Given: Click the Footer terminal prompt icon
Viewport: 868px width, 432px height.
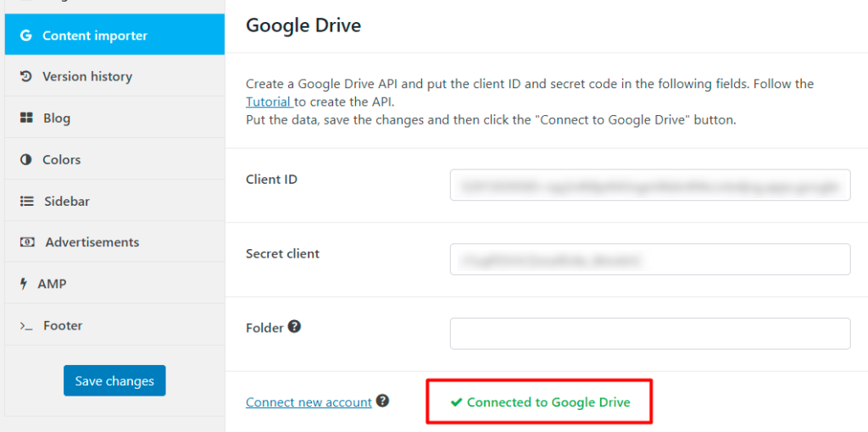Looking at the screenshot, I should [x=26, y=326].
